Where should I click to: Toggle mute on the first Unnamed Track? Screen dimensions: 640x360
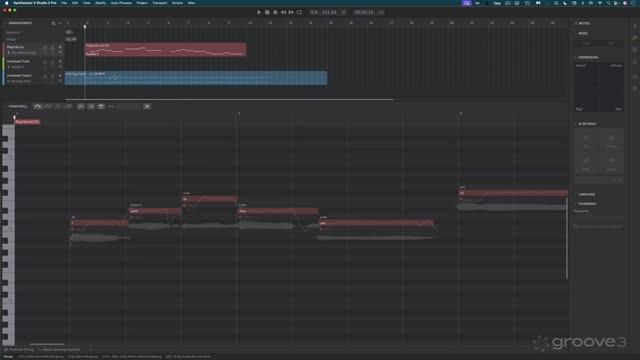click(x=45, y=62)
